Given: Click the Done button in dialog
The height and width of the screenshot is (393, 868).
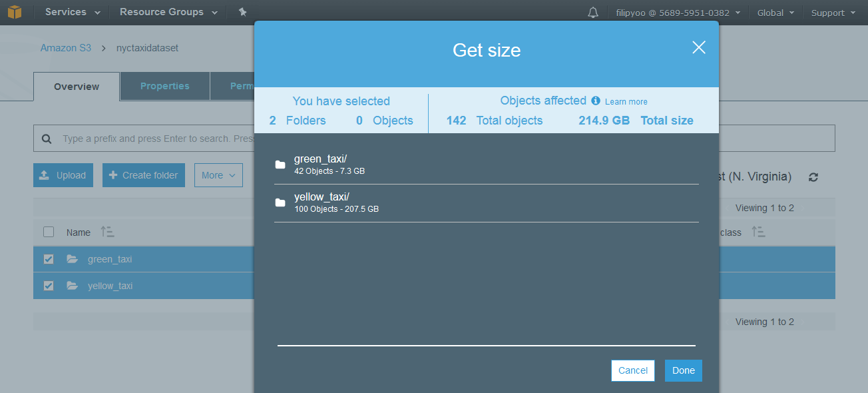Looking at the screenshot, I should 684,371.
